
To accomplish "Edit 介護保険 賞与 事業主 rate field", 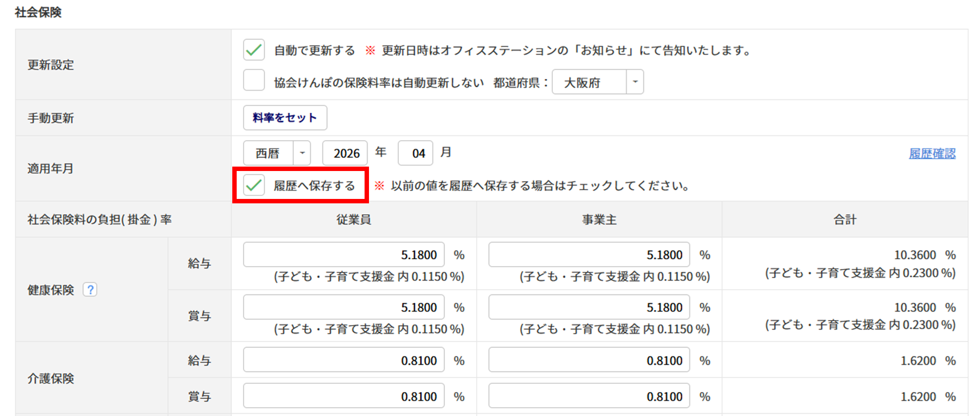I will point(589,395).
